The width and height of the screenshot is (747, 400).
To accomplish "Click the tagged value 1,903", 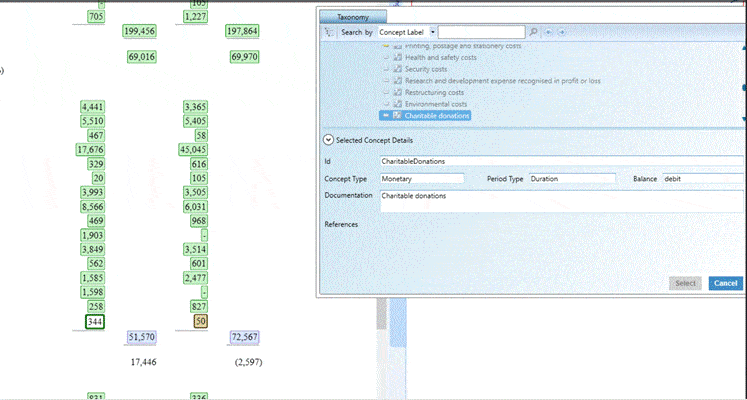I will [x=92, y=235].
